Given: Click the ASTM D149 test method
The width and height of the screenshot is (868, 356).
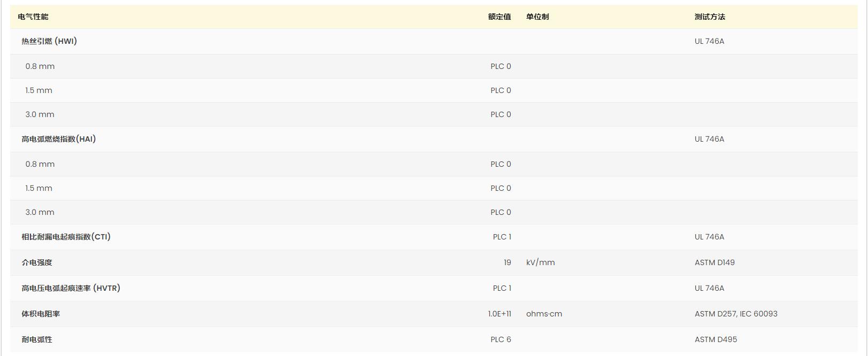Looking at the screenshot, I should [x=715, y=262].
